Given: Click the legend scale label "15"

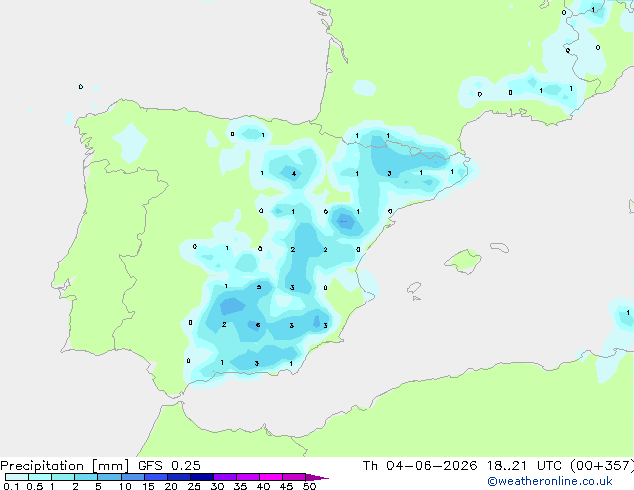Looking at the screenshot, I should point(148,486).
